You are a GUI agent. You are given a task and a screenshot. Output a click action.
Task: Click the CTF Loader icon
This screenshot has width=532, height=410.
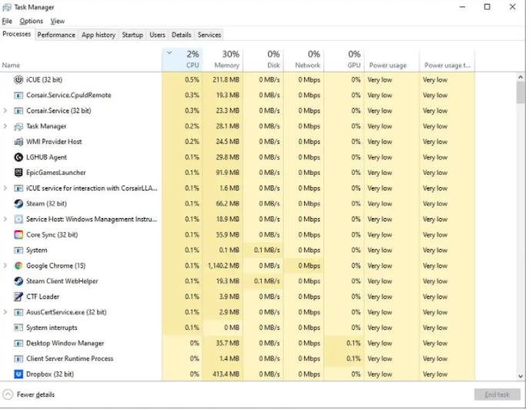click(18, 297)
